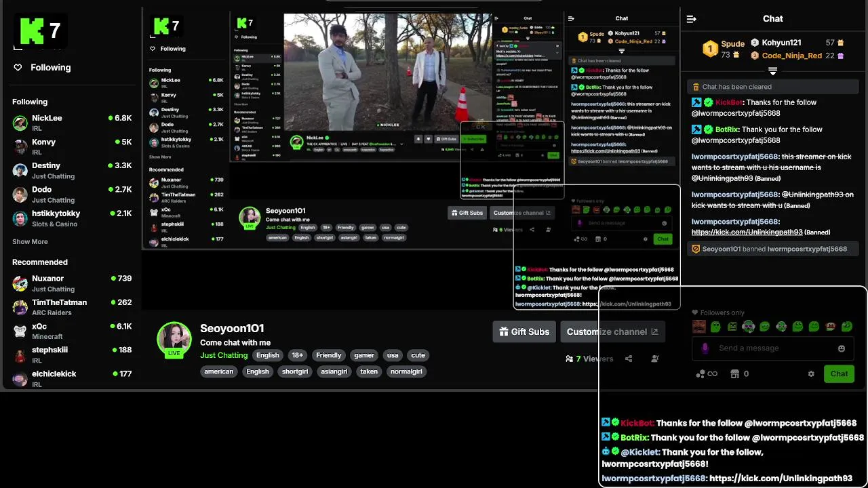Open stephskiii recommended channel
This screenshot has height=488, width=868.
(72, 354)
